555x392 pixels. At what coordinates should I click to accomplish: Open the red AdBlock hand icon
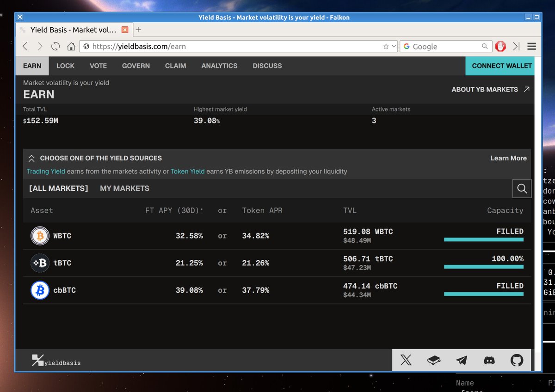point(500,46)
